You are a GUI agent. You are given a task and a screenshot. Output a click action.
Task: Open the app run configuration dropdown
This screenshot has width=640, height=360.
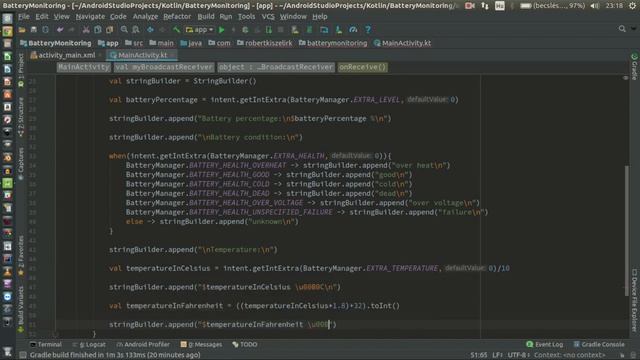(199, 30)
